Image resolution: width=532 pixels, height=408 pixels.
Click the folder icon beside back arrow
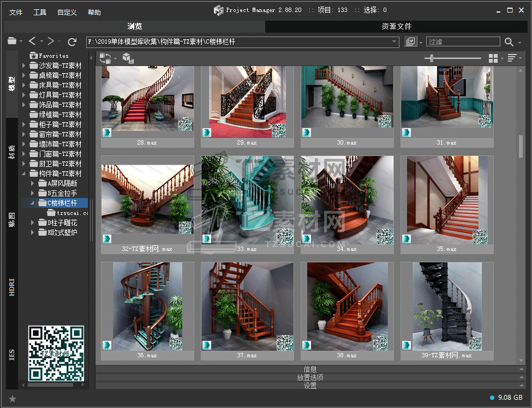[x=12, y=41]
